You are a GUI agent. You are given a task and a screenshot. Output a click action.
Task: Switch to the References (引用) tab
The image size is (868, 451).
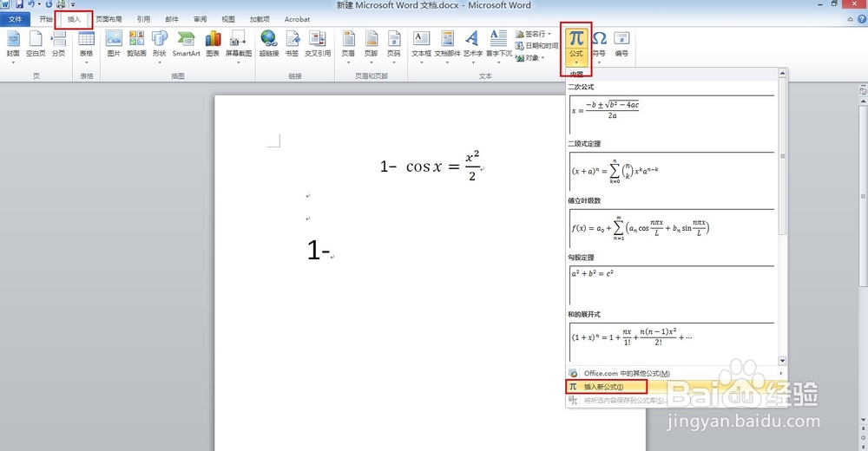[x=144, y=19]
